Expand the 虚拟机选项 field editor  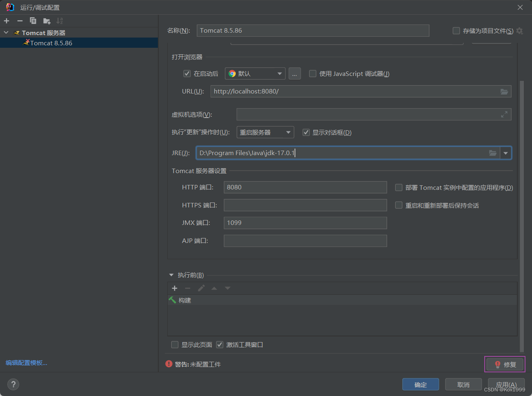504,114
